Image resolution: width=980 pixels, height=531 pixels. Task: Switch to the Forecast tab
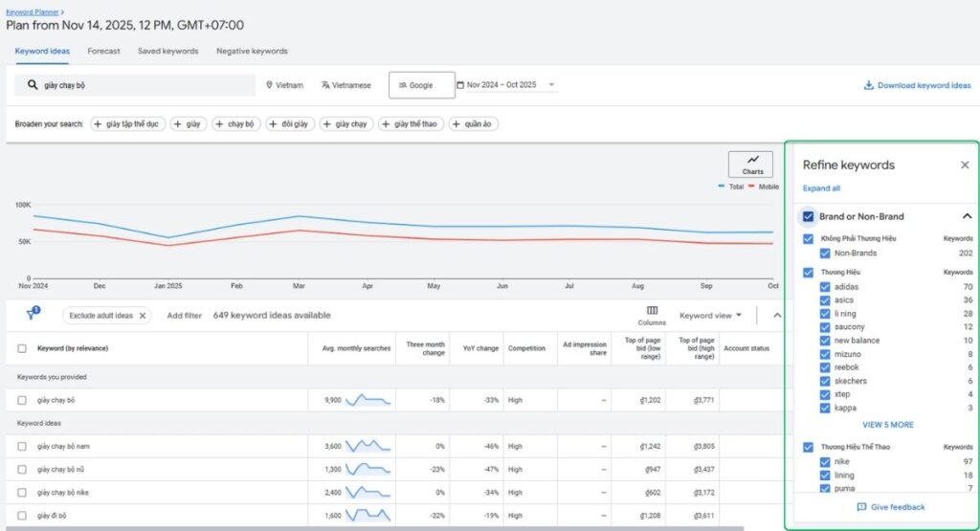point(103,51)
